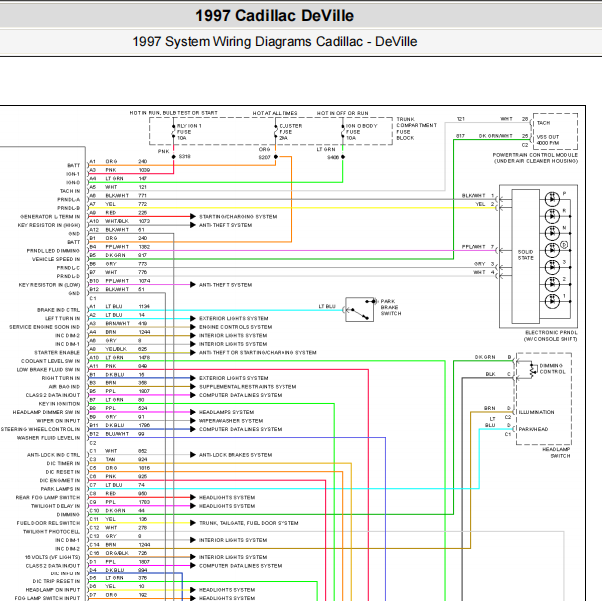Click the 'VSS OUT 4000 P/M' label
The height and width of the screenshot is (601, 602).
pos(548,140)
